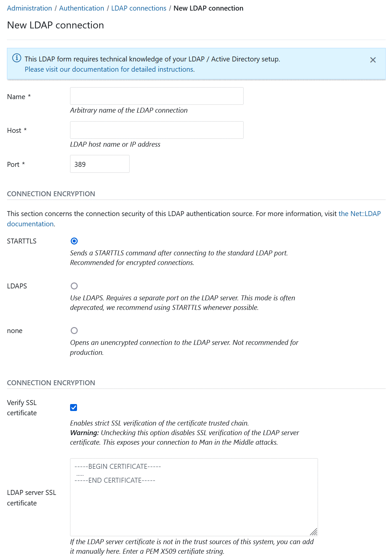This screenshot has width=392, height=559.
Task: Select the STARTTLS encryption option
Action: click(74, 241)
